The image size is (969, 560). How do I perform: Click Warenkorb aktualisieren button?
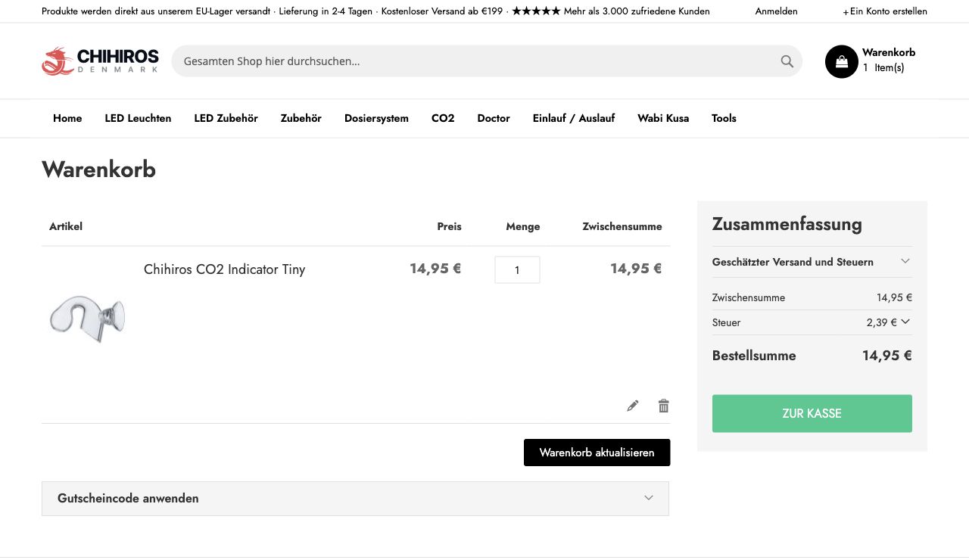[597, 453]
